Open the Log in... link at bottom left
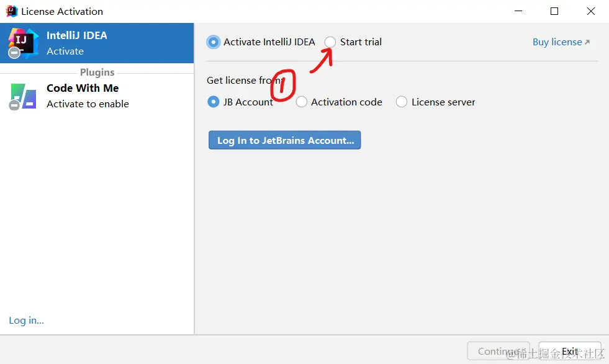609x364 pixels. coord(27,320)
